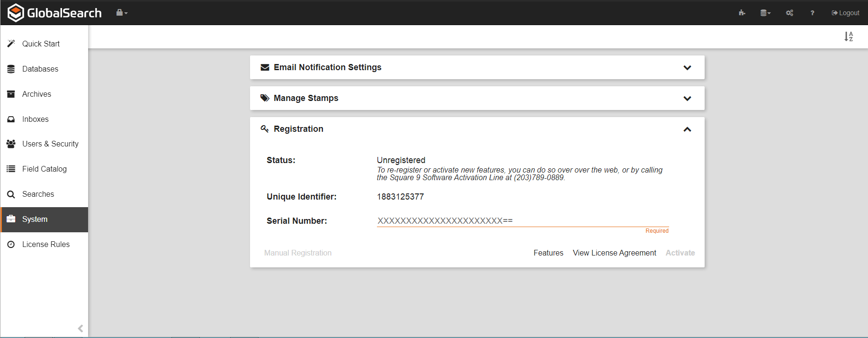Image resolution: width=868 pixels, height=338 pixels.
Task: Expand the Email Notification Settings panel
Action: tap(687, 68)
